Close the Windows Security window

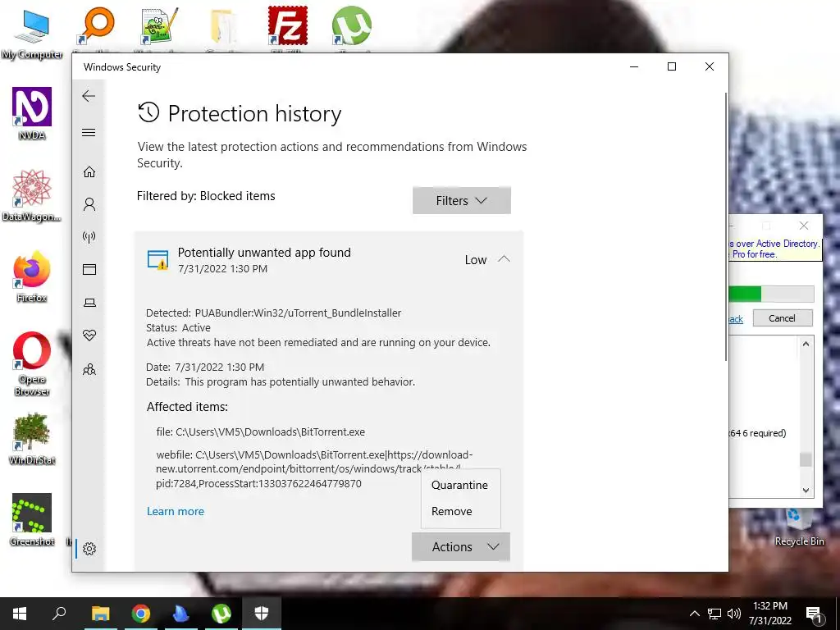point(710,67)
